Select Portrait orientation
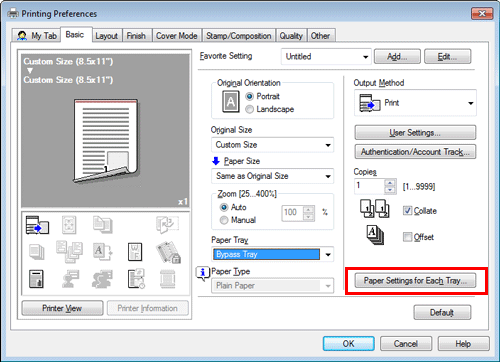This screenshot has height=362, width=500. point(249,96)
